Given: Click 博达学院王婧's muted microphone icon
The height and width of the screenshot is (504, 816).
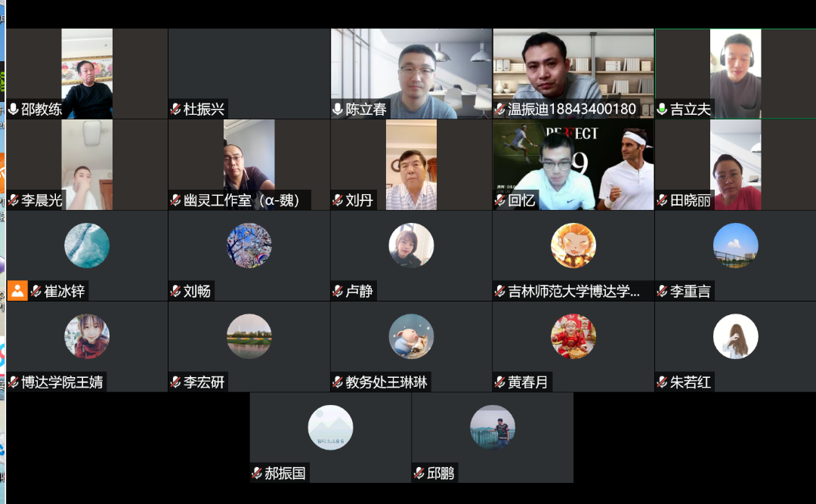Looking at the screenshot, I should [x=14, y=382].
